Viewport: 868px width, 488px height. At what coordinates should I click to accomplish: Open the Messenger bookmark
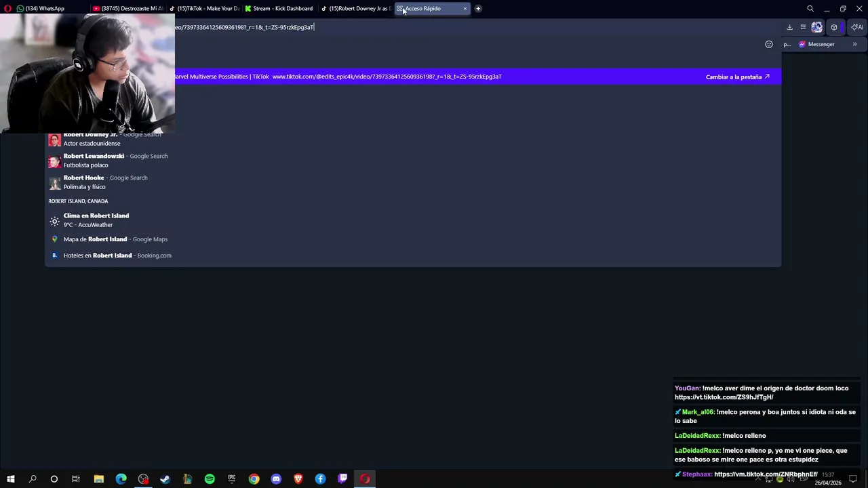816,44
